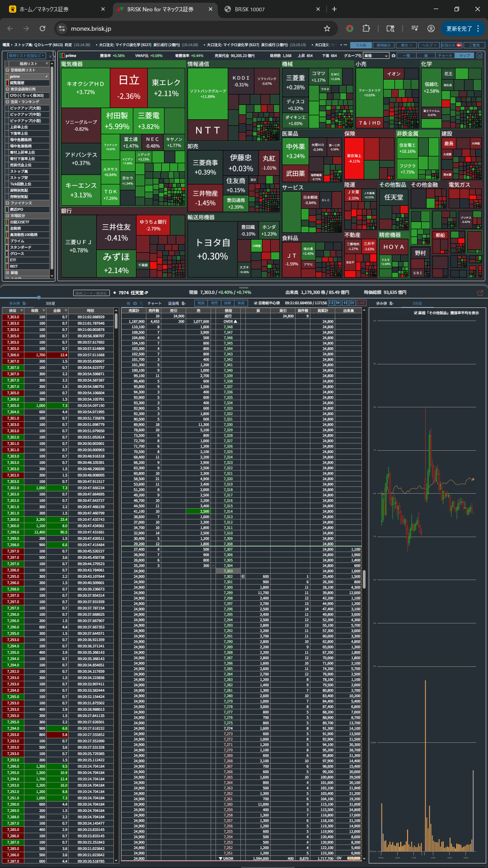
Task: Bookmark this page with the star icon
Action: point(327,28)
